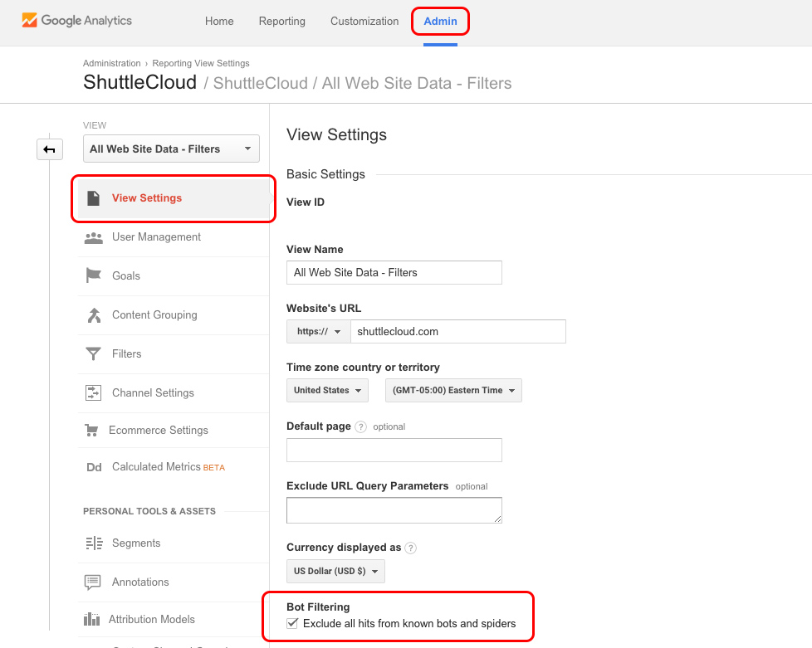
Task: Go to Content Grouping section
Action: (x=174, y=315)
